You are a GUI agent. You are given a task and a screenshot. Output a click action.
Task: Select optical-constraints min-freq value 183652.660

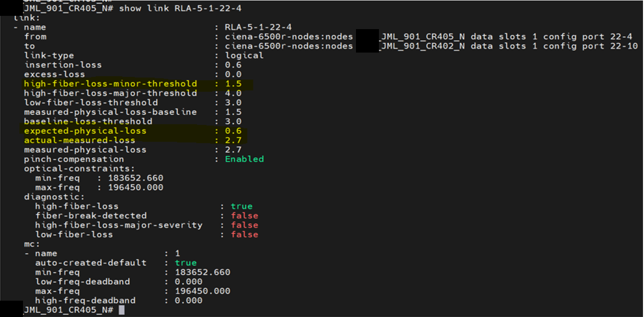pos(136,178)
